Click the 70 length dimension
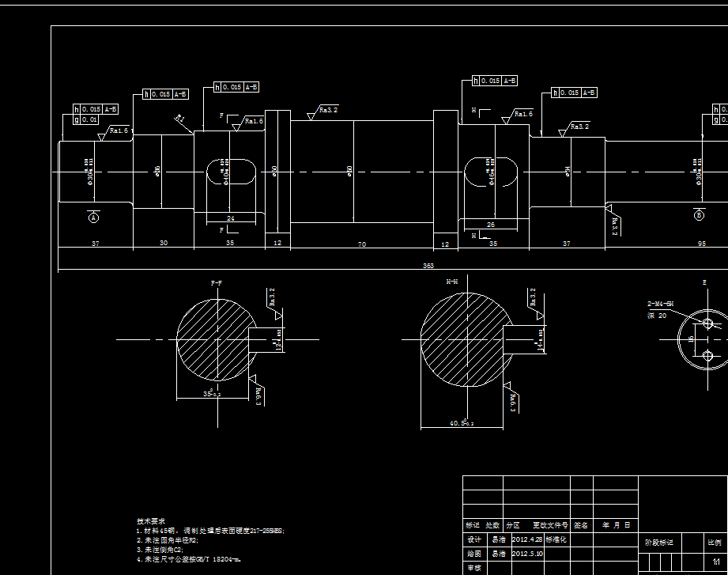This screenshot has width=728, height=575. pyautogui.click(x=362, y=244)
